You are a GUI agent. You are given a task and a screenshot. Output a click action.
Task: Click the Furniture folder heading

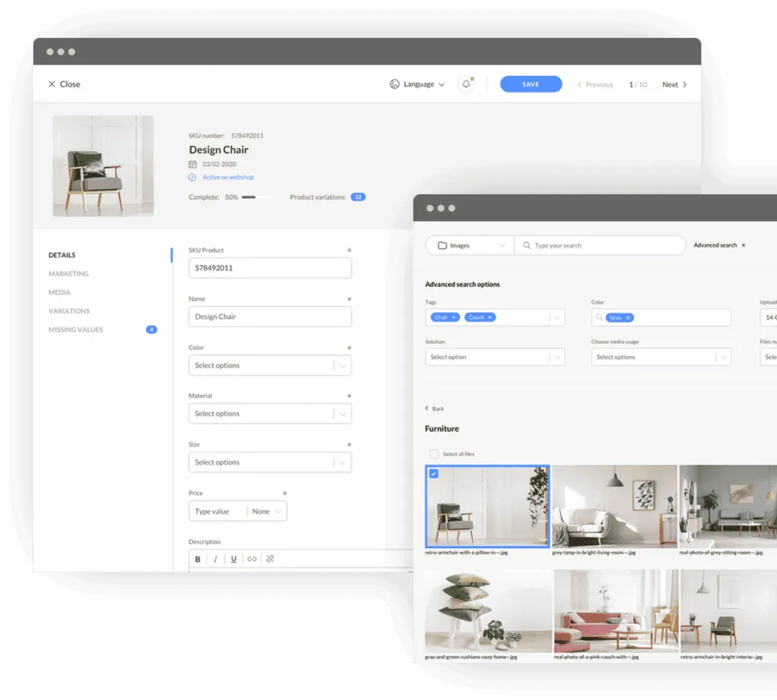pos(442,429)
